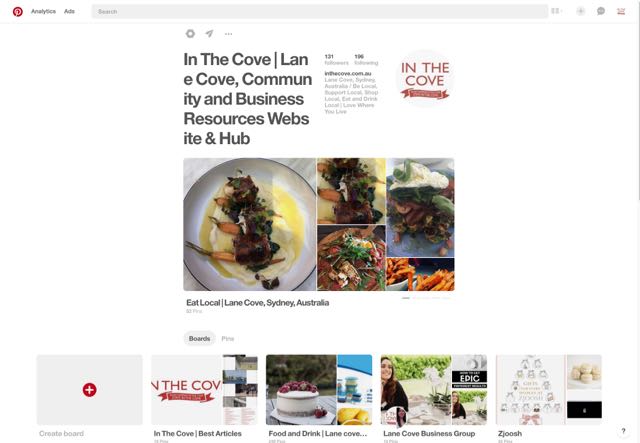Image resolution: width=640 pixels, height=443 pixels.
Task: View the 196 following list
Action: [366, 60]
